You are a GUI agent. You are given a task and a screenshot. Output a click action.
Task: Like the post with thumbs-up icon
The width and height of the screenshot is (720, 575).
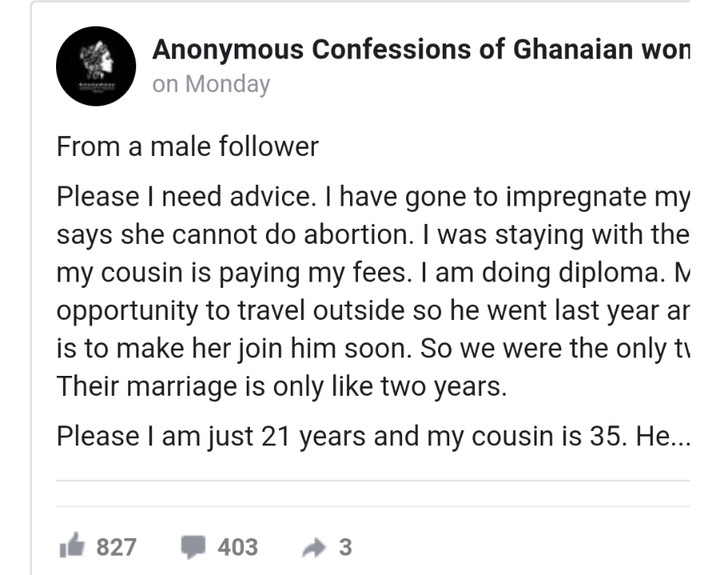[x=73, y=547]
